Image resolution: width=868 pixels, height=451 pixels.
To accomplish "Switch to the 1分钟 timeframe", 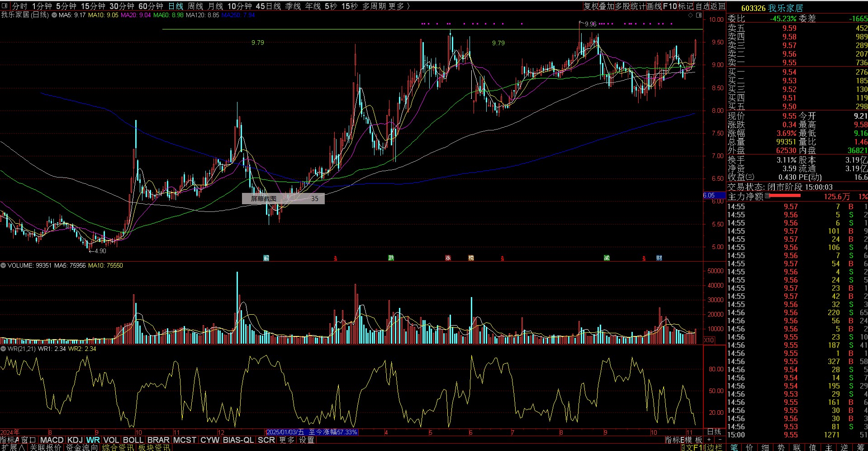I will coord(42,6).
